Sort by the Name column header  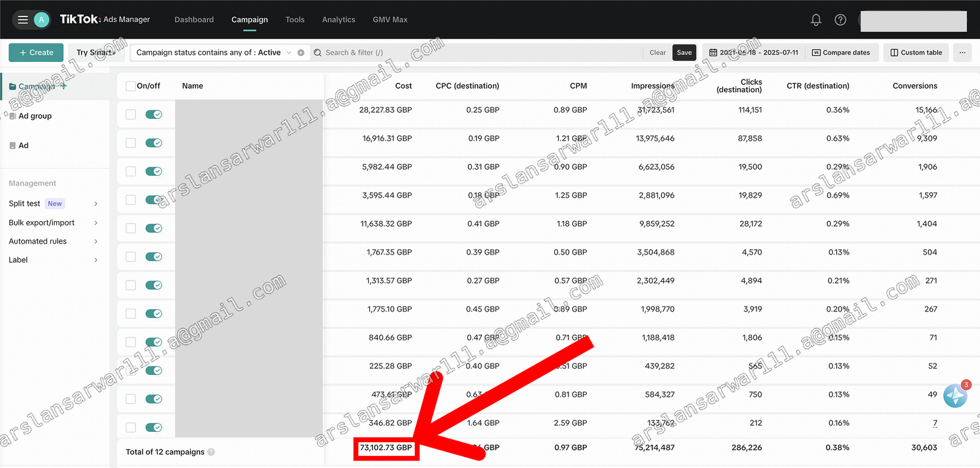[x=192, y=86]
